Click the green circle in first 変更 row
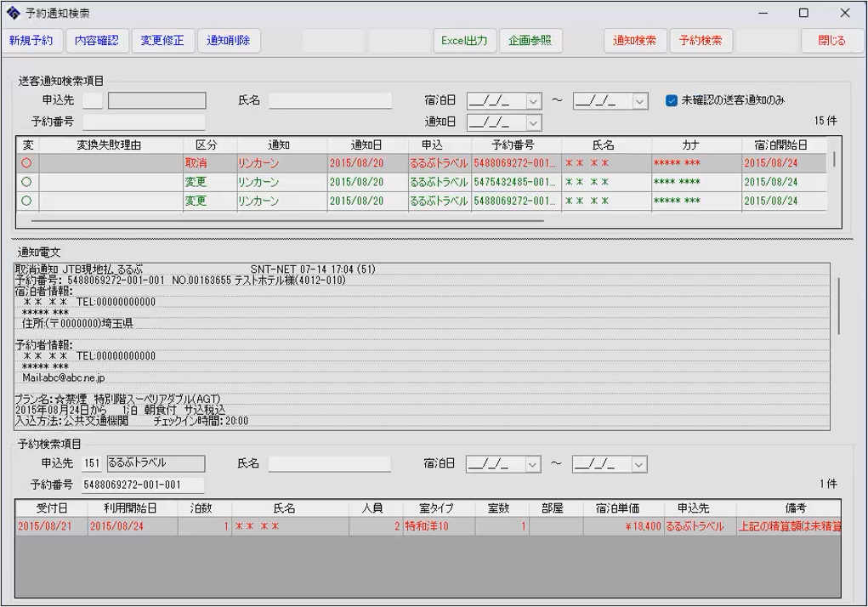The width and height of the screenshot is (868, 607). tap(26, 182)
